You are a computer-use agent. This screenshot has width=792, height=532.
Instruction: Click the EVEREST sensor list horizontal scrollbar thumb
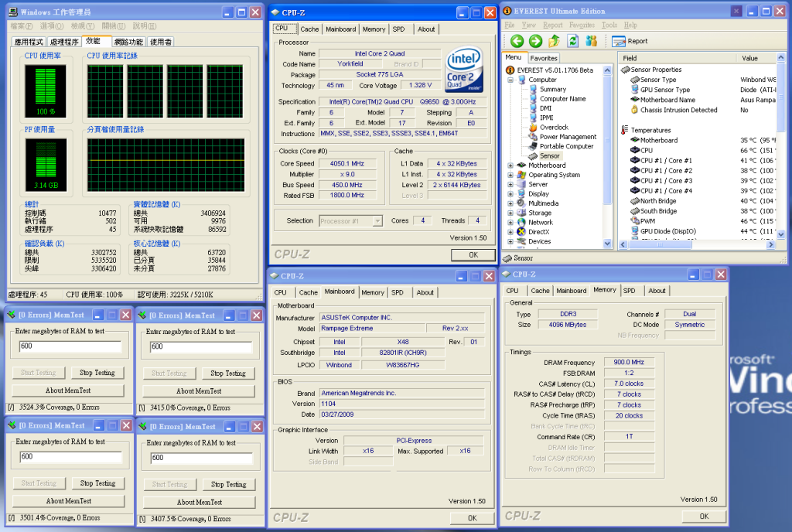(660, 245)
